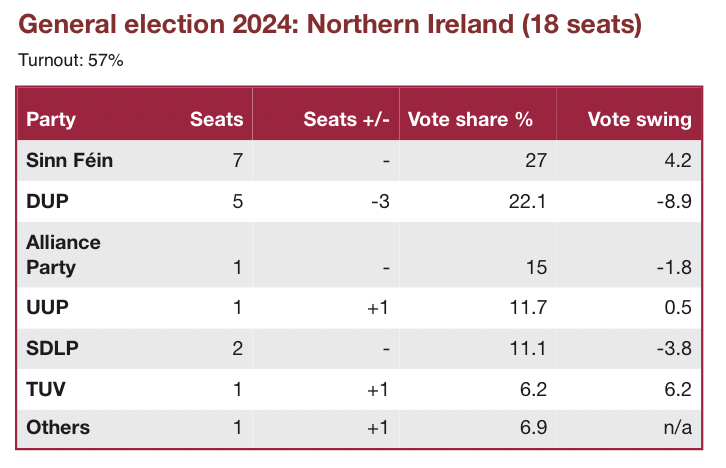Image resolution: width=726 pixels, height=468 pixels.
Task: Select the UUP party row label
Action: pyautogui.click(x=44, y=308)
